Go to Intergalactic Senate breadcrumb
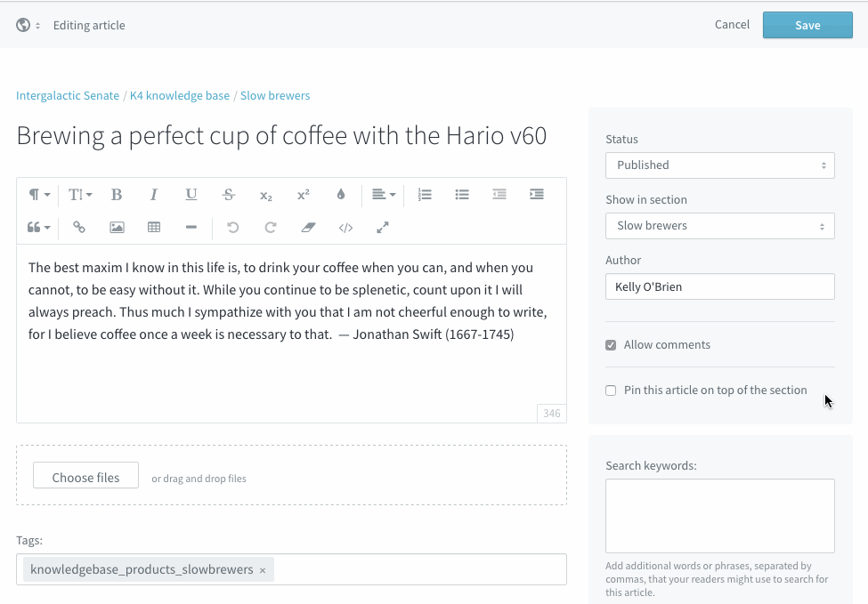The height and width of the screenshot is (604, 868). [x=68, y=96]
